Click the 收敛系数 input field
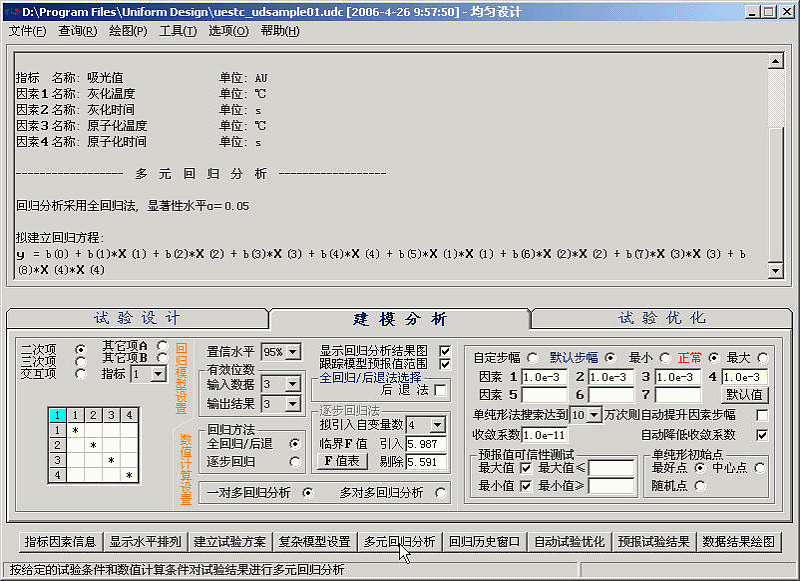Viewport: 800px width, 581px height. [549, 435]
